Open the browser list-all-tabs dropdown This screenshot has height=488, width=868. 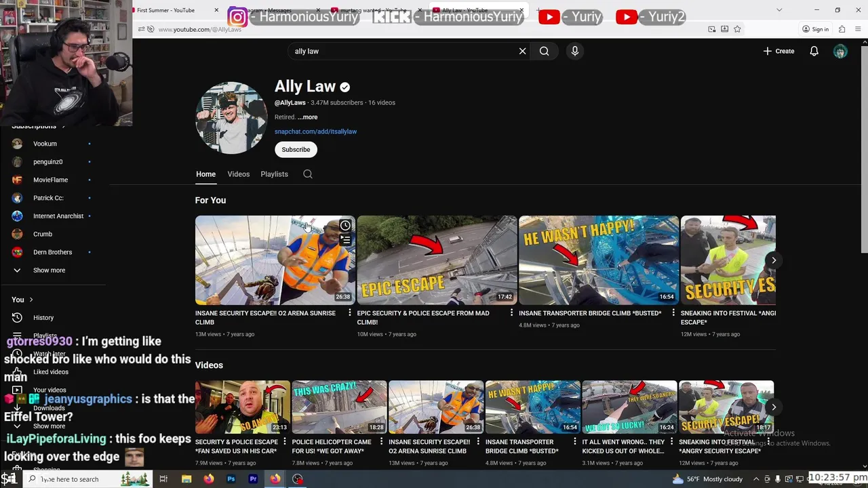(x=779, y=10)
